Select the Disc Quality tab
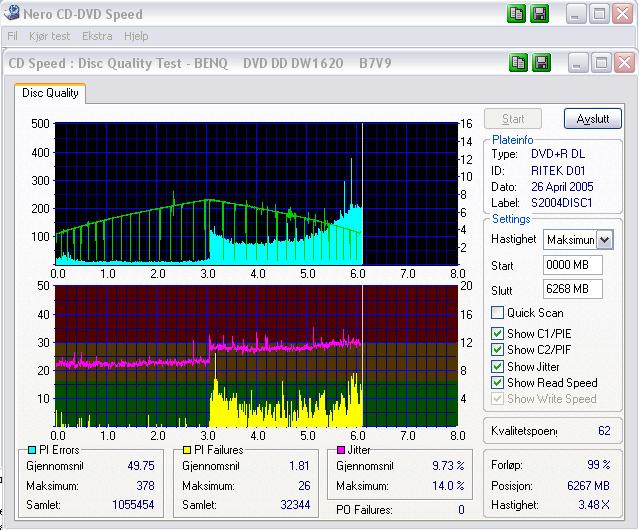 point(50,93)
